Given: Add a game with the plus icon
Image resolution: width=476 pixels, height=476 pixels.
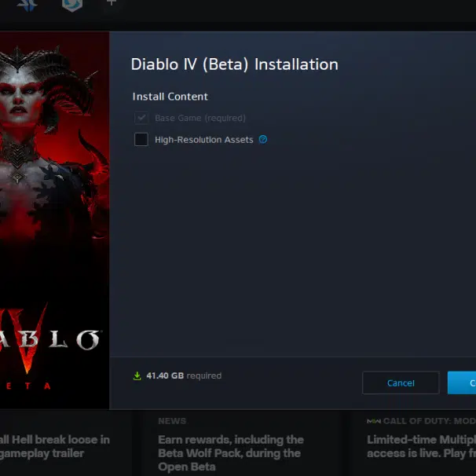Looking at the screenshot, I should point(112,2).
